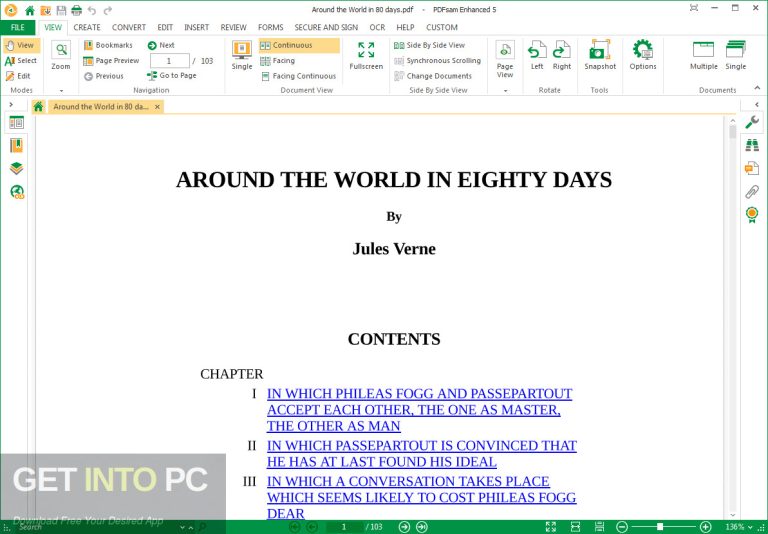The width and height of the screenshot is (768, 534).
Task: Open the page thumbnails panel in left sidebar
Action: click(x=16, y=122)
